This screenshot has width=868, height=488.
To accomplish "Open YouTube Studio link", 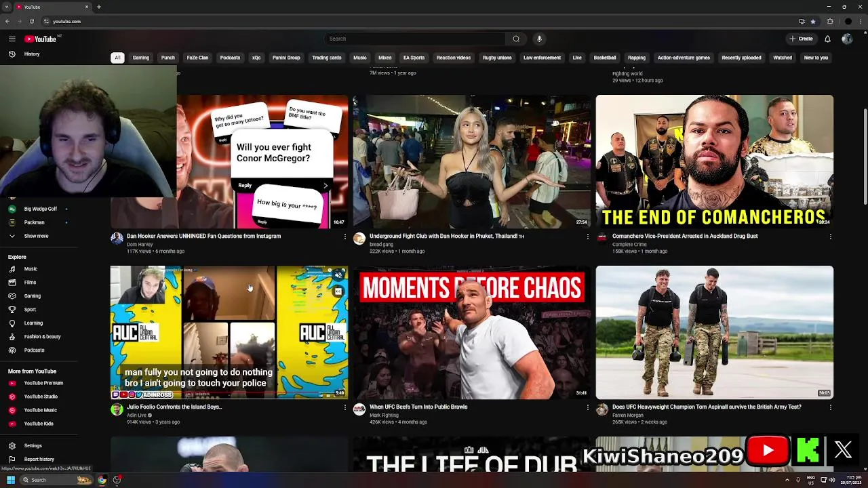I will coord(41,396).
